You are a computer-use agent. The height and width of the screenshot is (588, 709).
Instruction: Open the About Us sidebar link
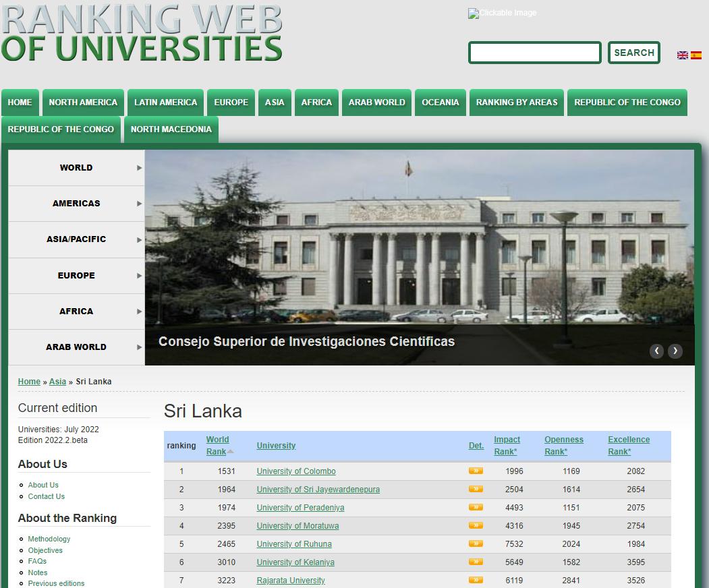(43, 485)
